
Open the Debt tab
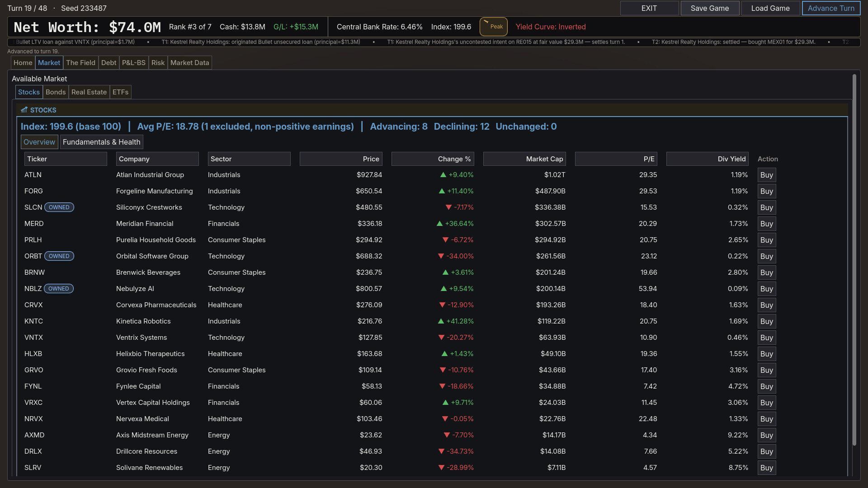[108, 63]
